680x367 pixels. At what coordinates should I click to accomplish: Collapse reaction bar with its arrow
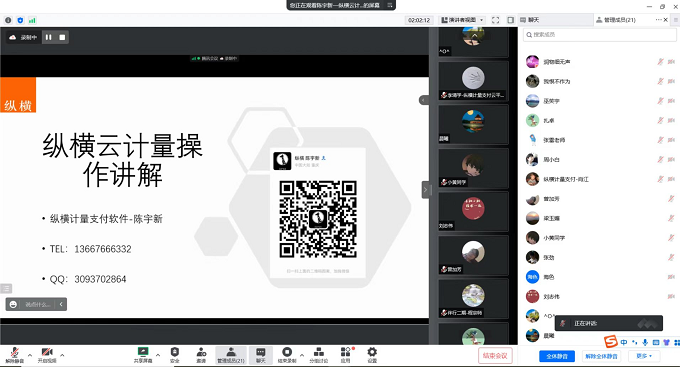point(61,305)
